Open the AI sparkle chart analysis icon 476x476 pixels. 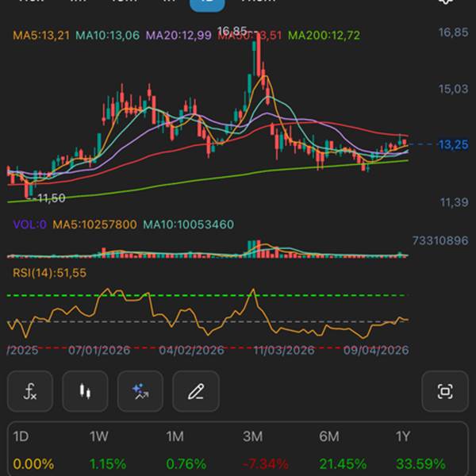pyautogui.click(x=140, y=391)
